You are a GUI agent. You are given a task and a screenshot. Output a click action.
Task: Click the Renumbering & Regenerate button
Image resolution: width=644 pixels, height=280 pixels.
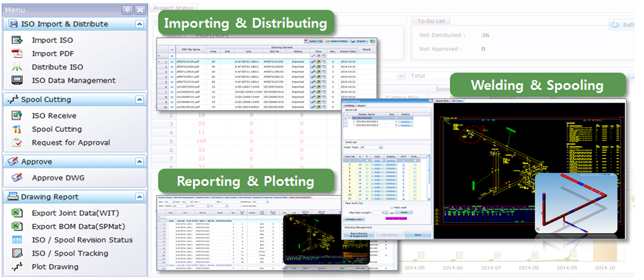pyautogui.click(x=360, y=236)
